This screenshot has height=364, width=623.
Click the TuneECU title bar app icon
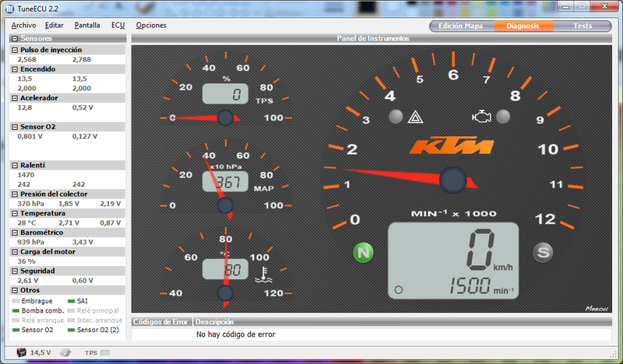(10, 9)
